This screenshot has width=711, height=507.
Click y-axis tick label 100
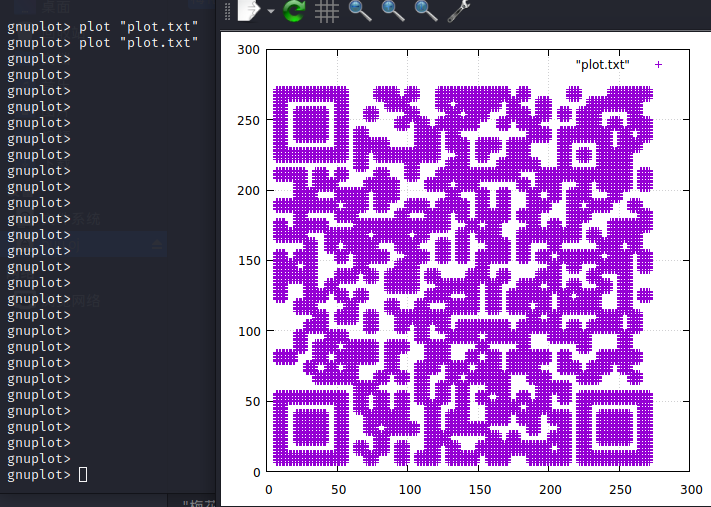(x=248, y=331)
